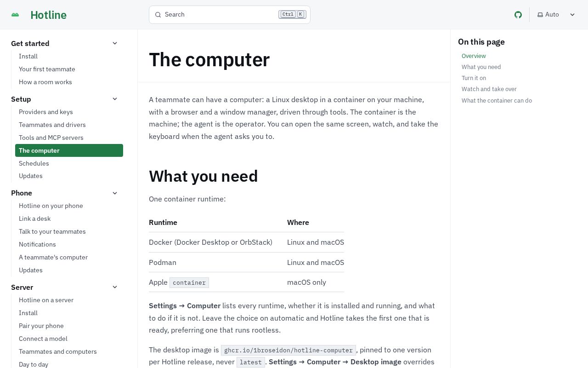Collapse the Server section chevron
This screenshot has height=368, width=588.
pos(115,287)
